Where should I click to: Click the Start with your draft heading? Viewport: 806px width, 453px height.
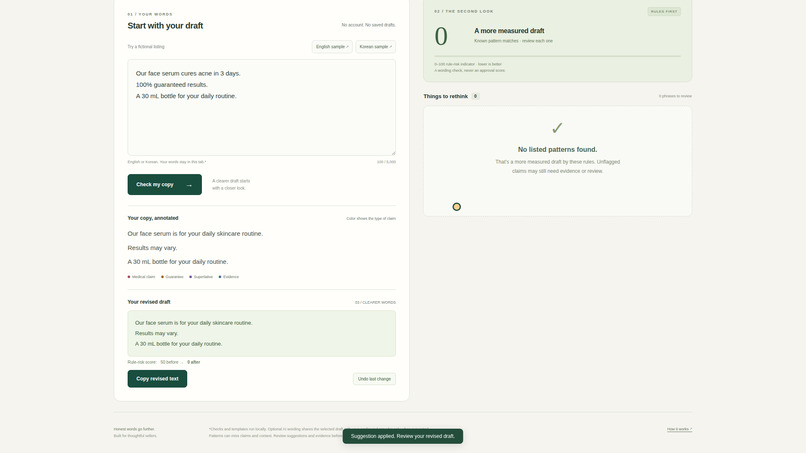pos(165,26)
